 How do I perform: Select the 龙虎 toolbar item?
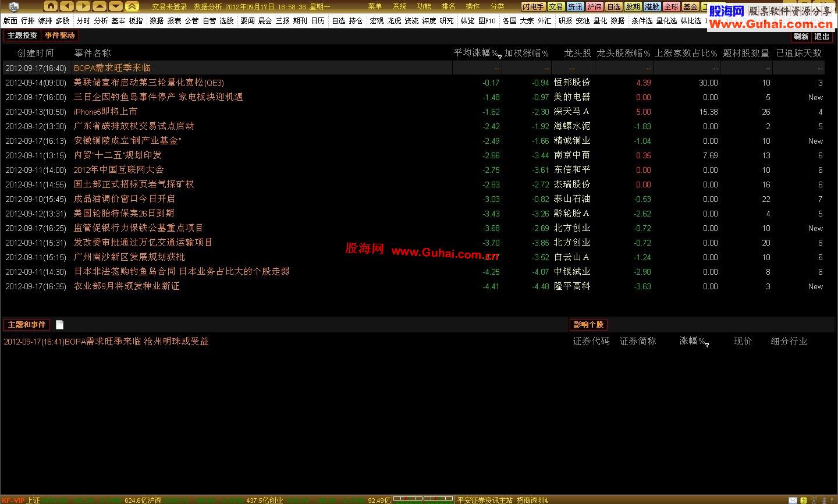pos(394,21)
